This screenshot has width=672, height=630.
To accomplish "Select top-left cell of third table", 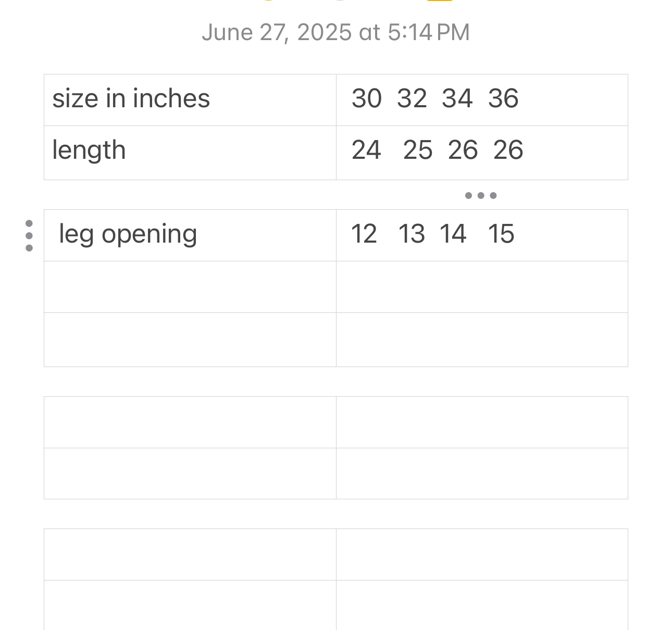I will coord(190,422).
